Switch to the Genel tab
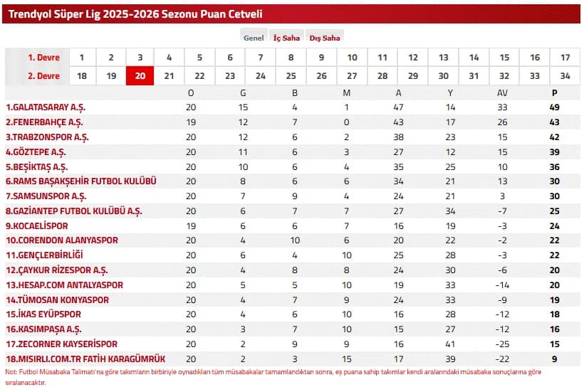The image size is (584, 392). tap(254, 38)
